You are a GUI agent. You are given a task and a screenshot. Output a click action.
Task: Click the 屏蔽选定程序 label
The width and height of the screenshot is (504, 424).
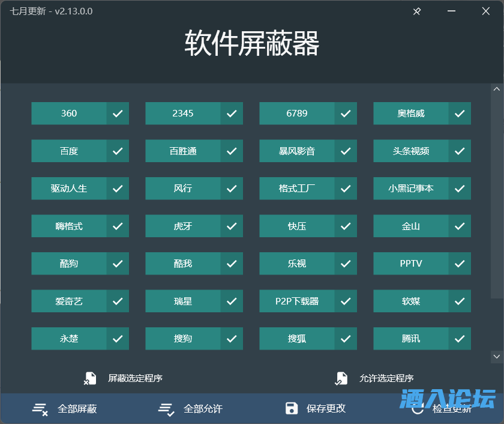tap(136, 378)
